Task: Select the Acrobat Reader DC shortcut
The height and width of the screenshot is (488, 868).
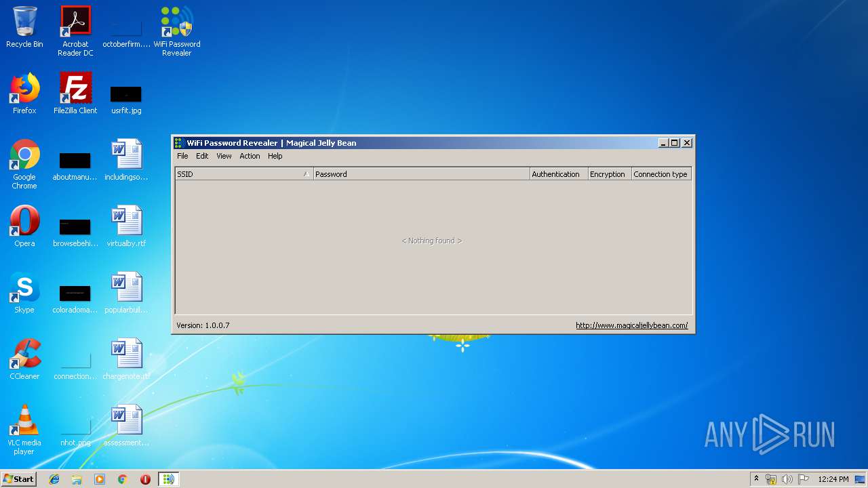Action: pos(75,31)
